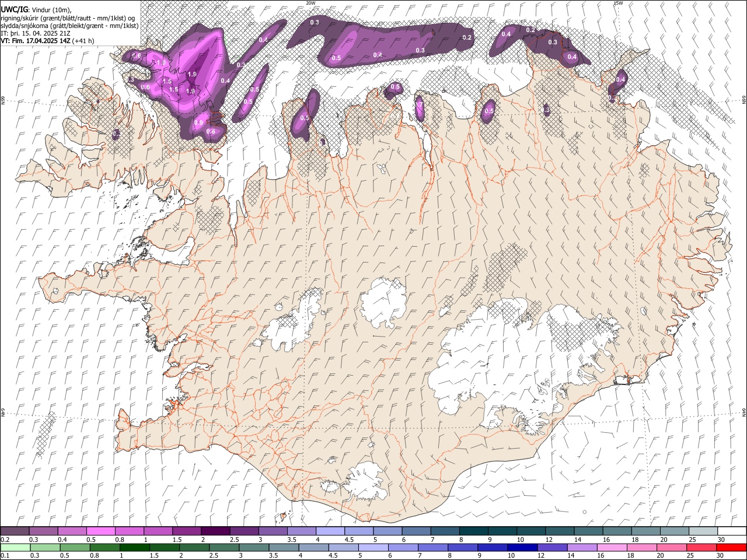The image size is (747, 560).
Task: Click the '30' label at end of top legend
Action: pos(721,540)
